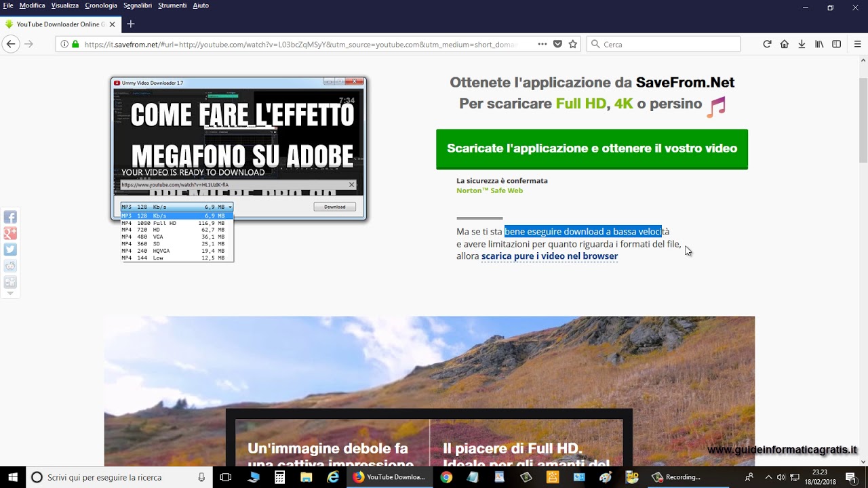Expand more social share options arrow
The image size is (868, 488).
click(10, 294)
